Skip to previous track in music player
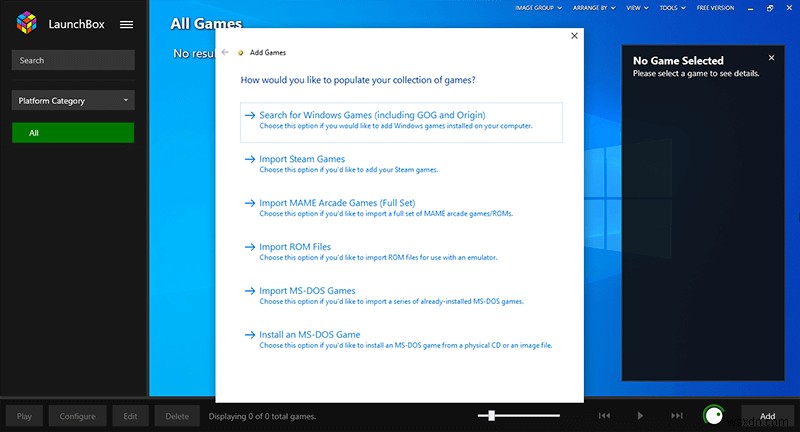 tap(605, 416)
